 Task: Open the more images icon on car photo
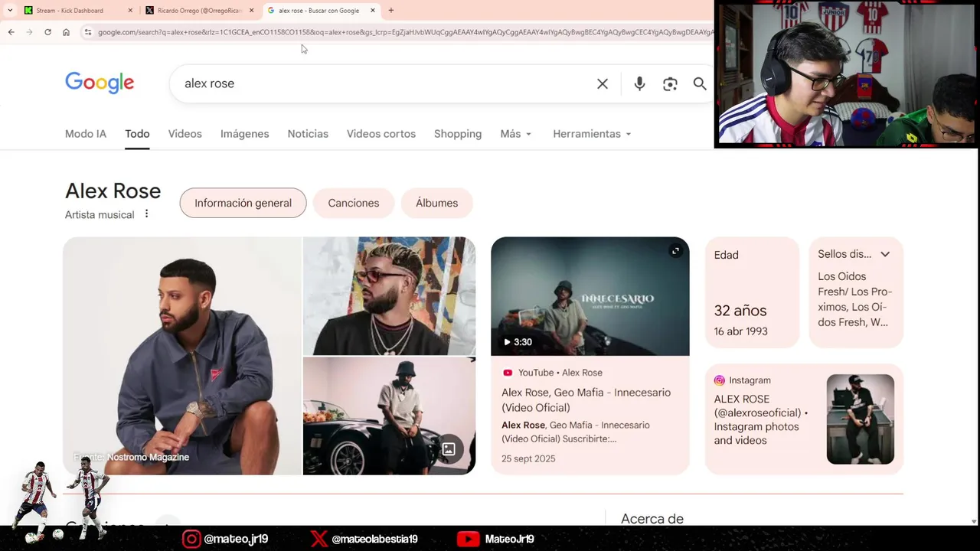pos(449,449)
